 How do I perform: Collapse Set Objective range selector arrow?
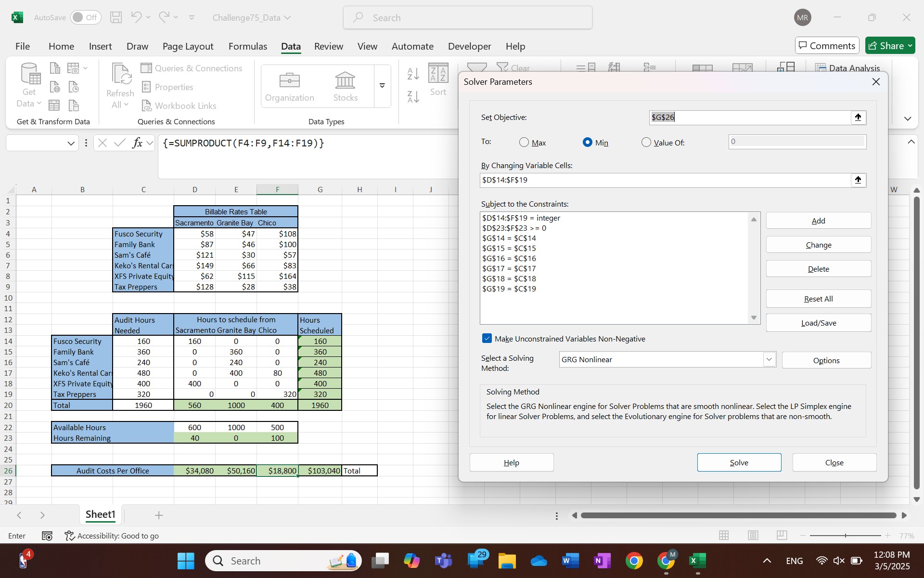click(x=858, y=118)
